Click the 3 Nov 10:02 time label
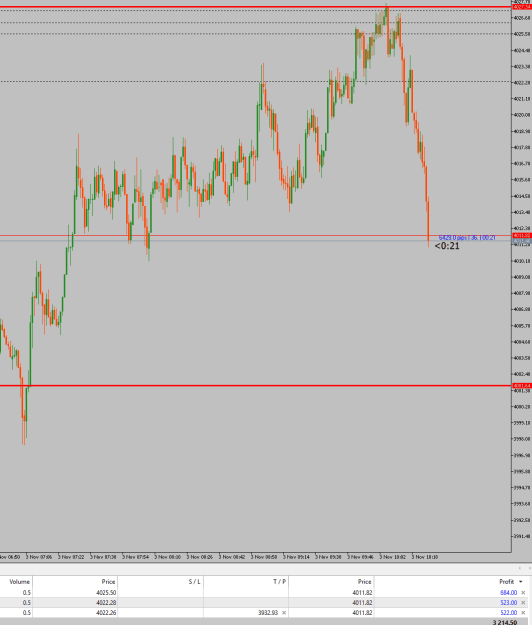 tap(393, 557)
